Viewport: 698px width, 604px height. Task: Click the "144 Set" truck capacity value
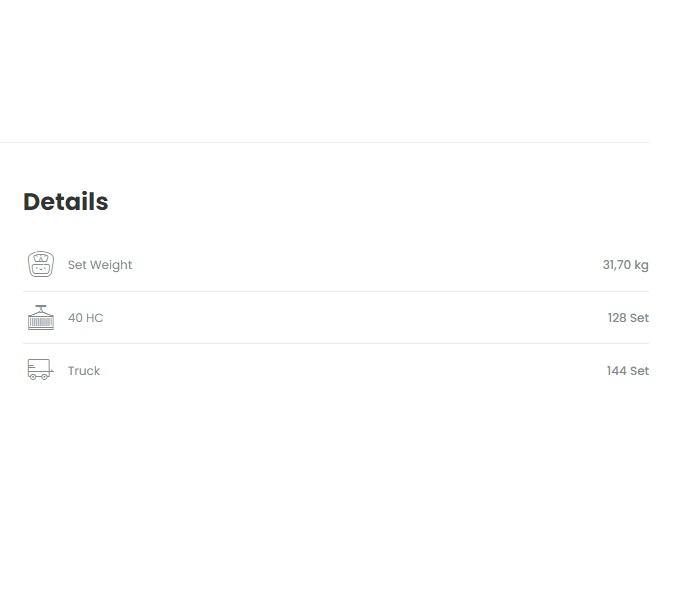click(x=627, y=371)
